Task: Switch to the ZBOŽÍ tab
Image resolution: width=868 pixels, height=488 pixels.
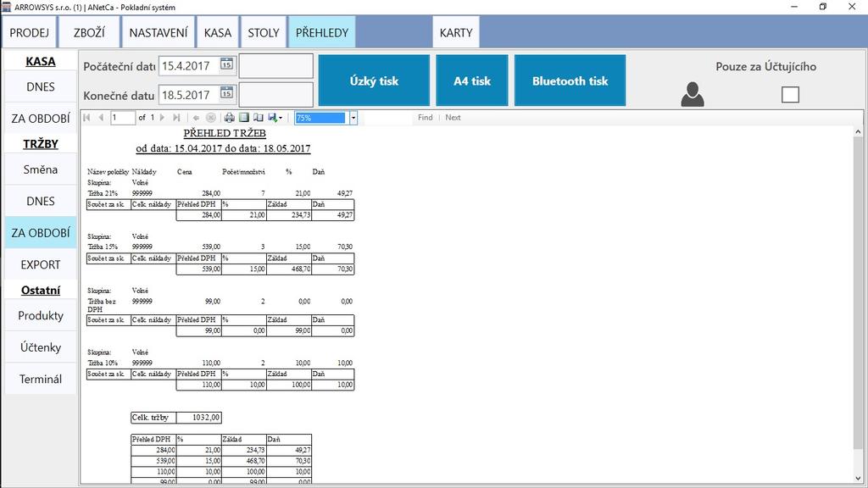Action: point(89,33)
